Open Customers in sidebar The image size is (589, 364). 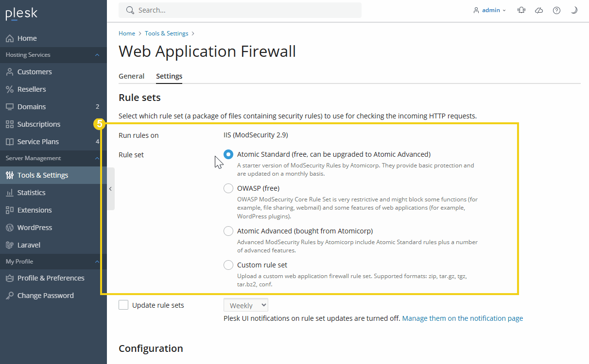tap(53, 72)
